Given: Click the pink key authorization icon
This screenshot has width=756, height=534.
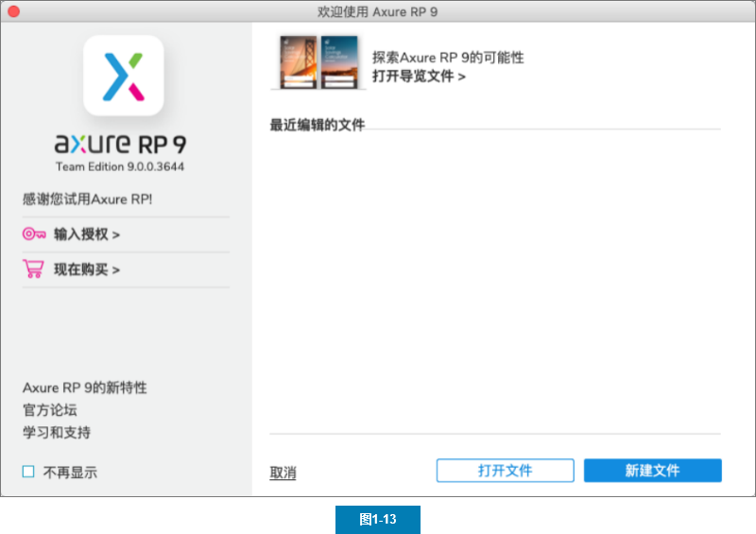Looking at the screenshot, I should tap(34, 234).
